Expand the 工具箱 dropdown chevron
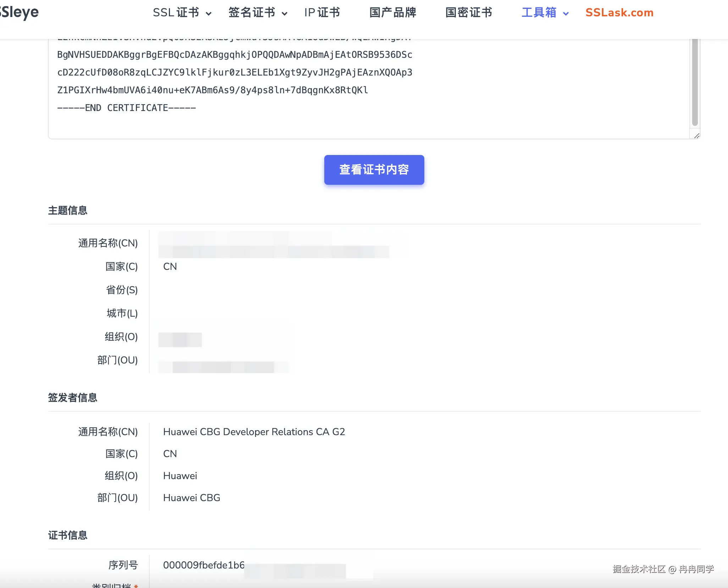Viewport: 728px width, 588px height. point(566,13)
